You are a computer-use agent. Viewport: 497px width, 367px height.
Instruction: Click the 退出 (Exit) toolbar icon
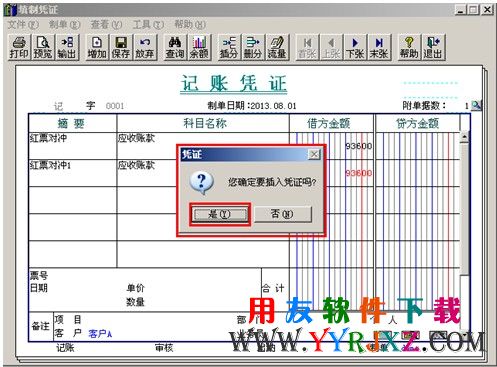(x=433, y=48)
